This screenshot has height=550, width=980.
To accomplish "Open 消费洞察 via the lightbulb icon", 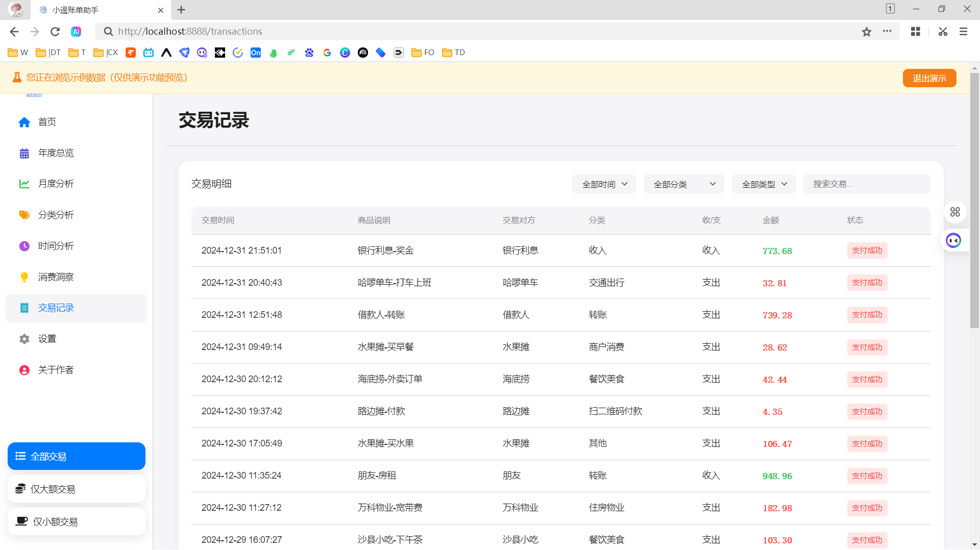I will coord(24,277).
